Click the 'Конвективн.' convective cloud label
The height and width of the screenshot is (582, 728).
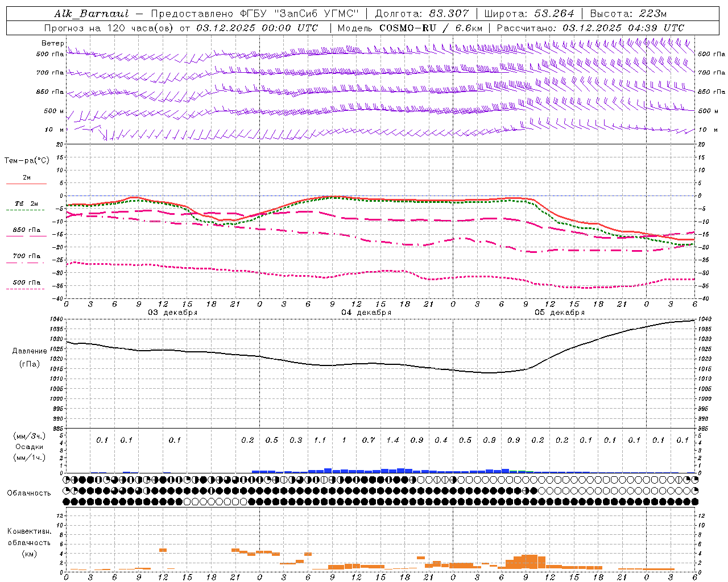click(x=30, y=531)
